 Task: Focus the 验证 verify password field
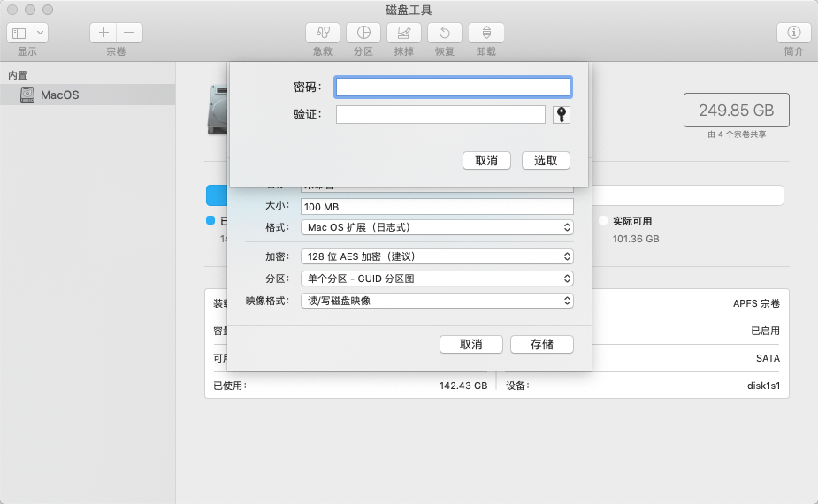(440, 114)
